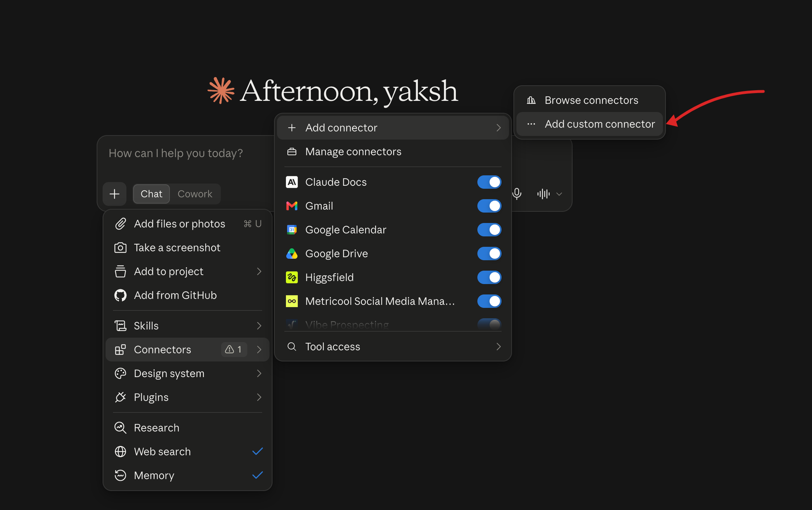This screenshot has height=510, width=812.
Task: Click the project stack icon
Action: point(121,271)
